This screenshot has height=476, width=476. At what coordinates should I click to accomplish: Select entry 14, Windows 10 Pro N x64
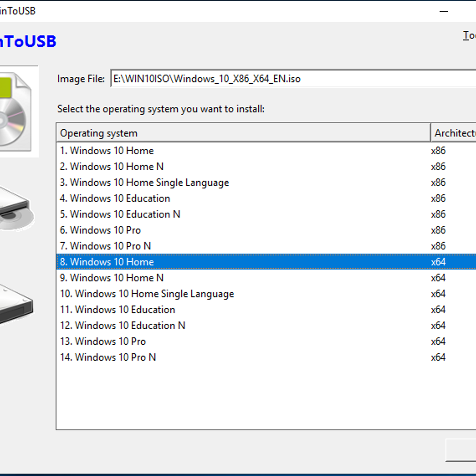click(x=108, y=357)
